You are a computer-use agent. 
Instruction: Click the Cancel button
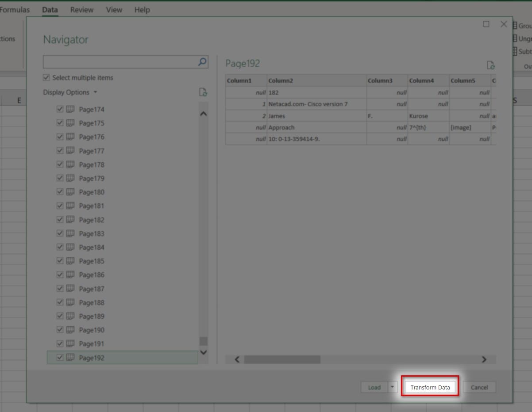coord(479,387)
